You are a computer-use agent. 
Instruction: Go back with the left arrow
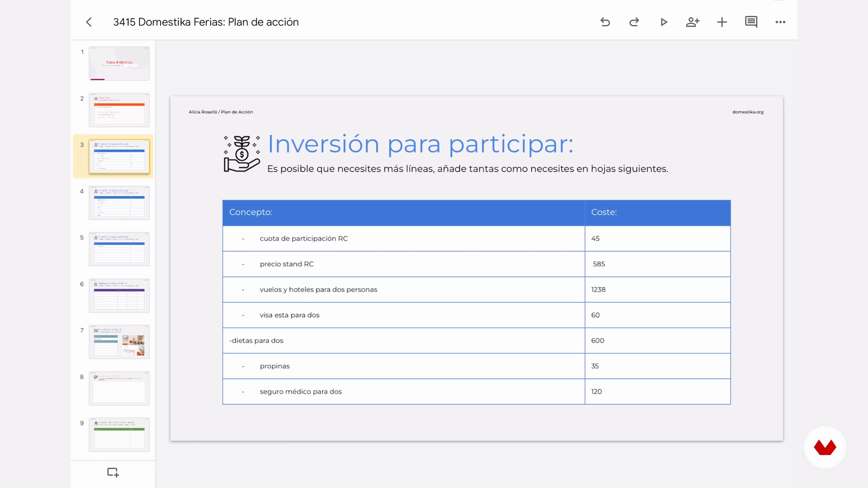point(89,22)
